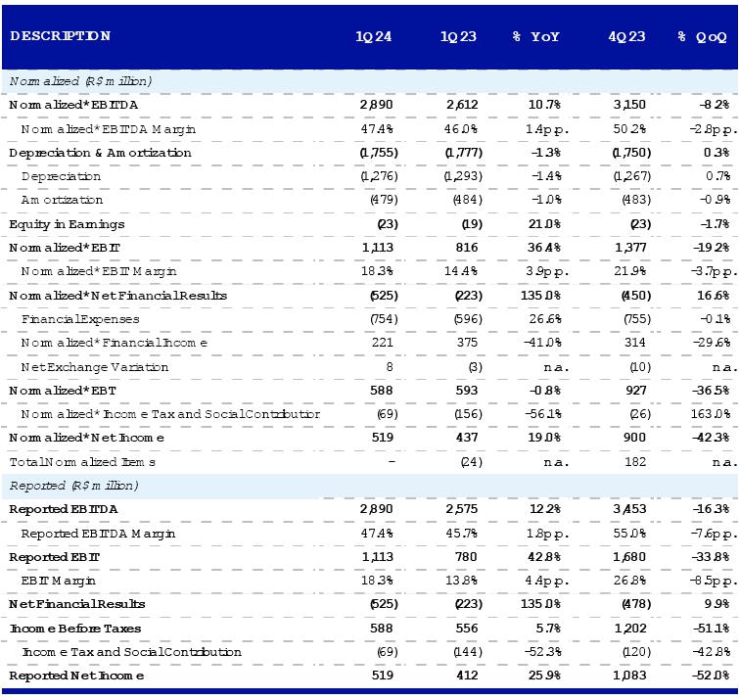Select the Income Before Taxes row label

(x=74, y=629)
